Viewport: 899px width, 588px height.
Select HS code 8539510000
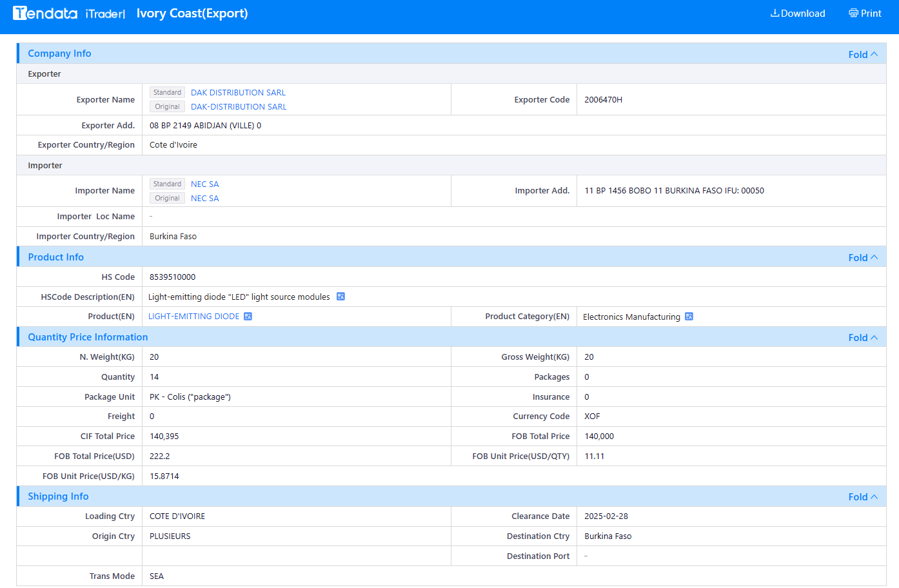pyautogui.click(x=172, y=277)
